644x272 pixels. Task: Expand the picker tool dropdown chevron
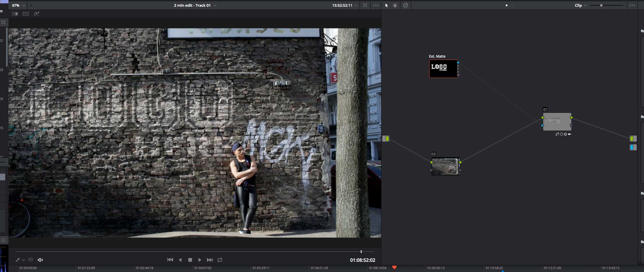(23, 260)
